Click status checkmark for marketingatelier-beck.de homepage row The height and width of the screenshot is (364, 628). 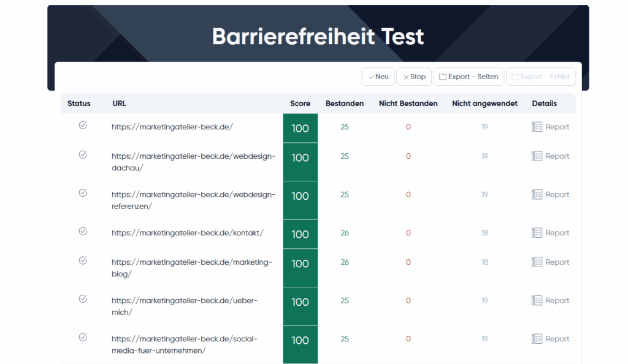83,125
